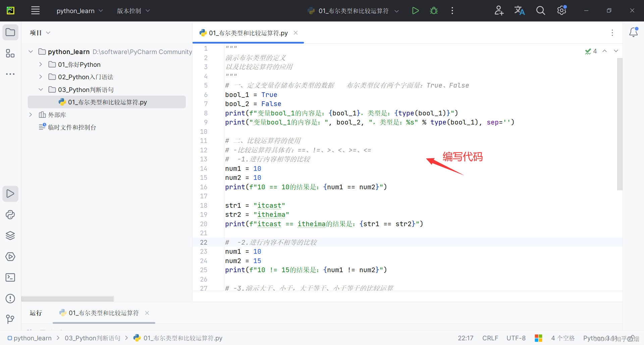Open run configuration selector dropdown
The width and height of the screenshot is (644, 345).
[353, 11]
